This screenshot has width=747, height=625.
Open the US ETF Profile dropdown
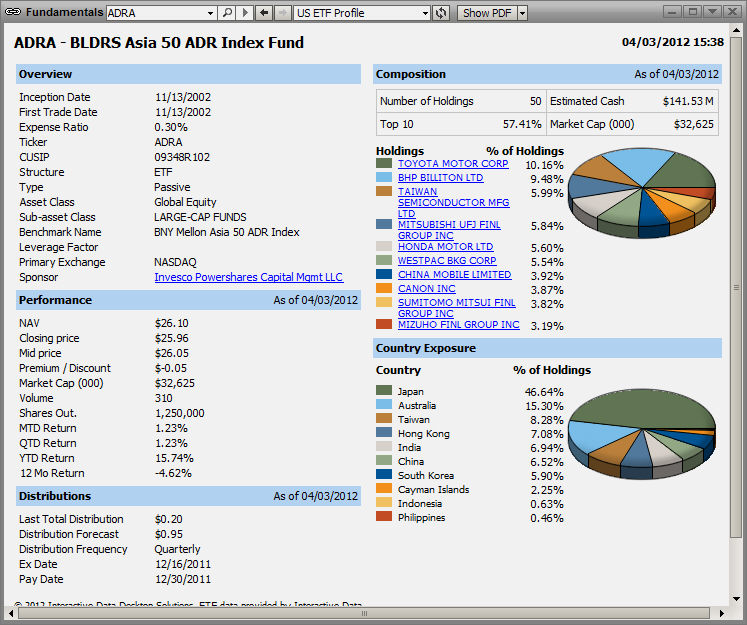[425, 13]
